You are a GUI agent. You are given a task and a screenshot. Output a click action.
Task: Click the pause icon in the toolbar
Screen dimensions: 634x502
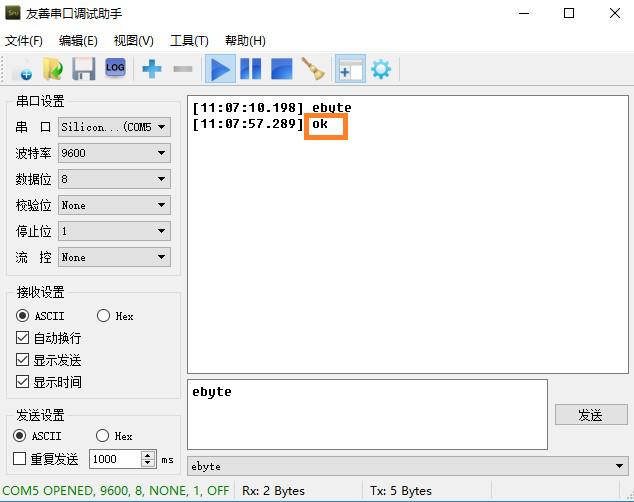point(250,69)
